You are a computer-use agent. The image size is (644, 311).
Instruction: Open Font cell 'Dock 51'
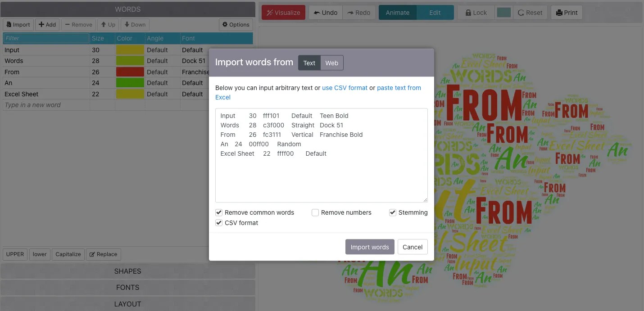(195, 61)
